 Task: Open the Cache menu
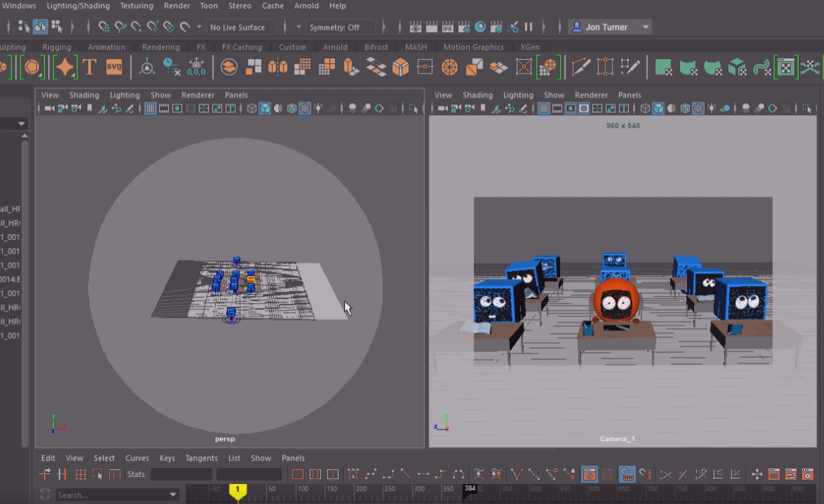pyautogui.click(x=273, y=6)
